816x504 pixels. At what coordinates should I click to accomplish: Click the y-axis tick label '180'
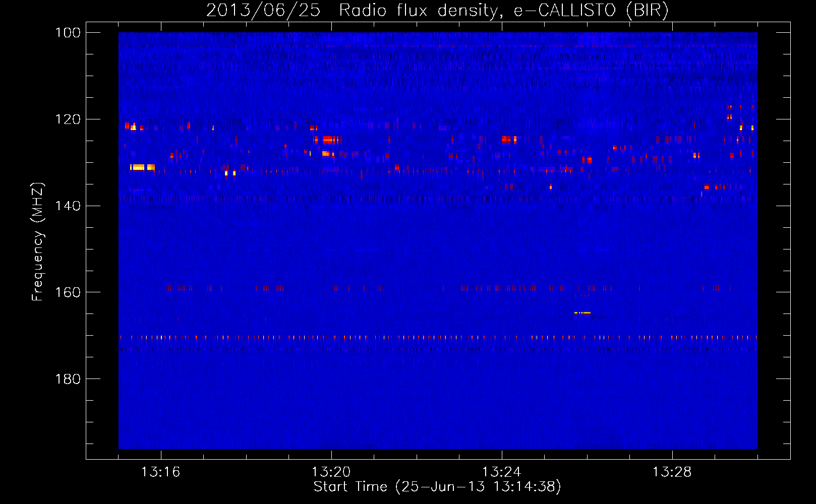(x=67, y=379)
